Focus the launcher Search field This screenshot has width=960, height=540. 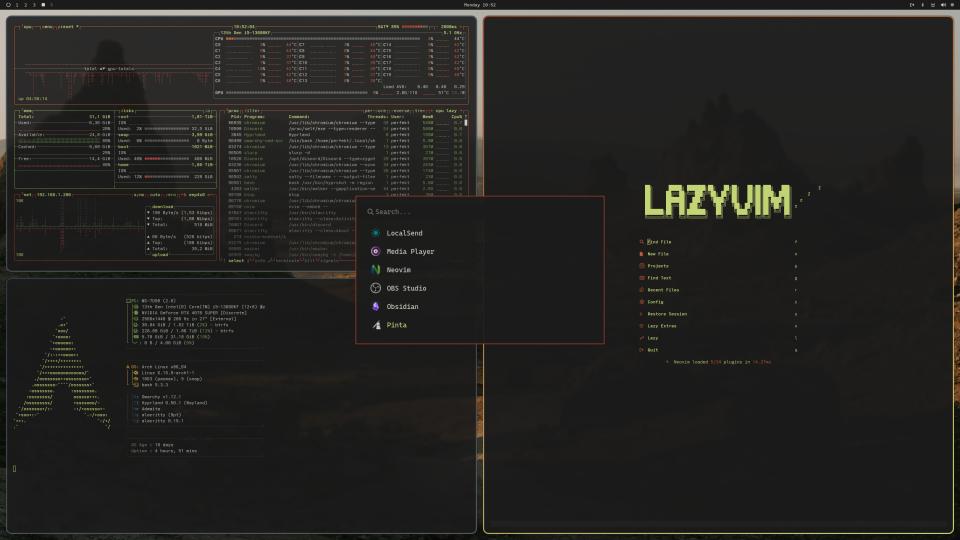pos(481,212)
